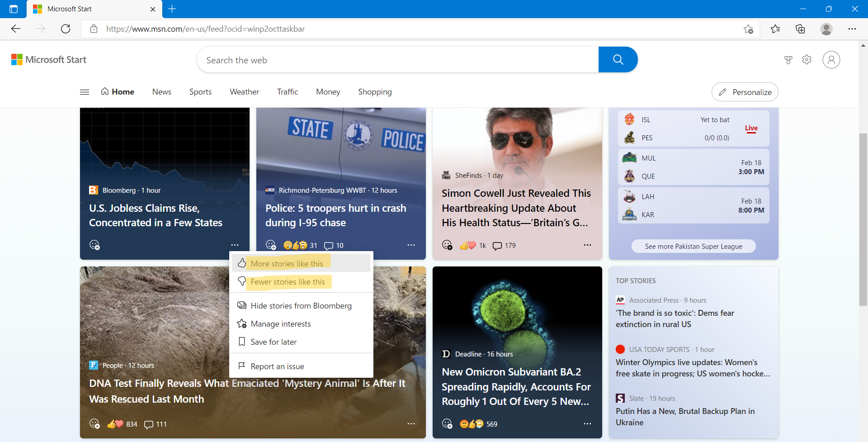Select "Hide stories from Bloomberg"

(301, 305)
